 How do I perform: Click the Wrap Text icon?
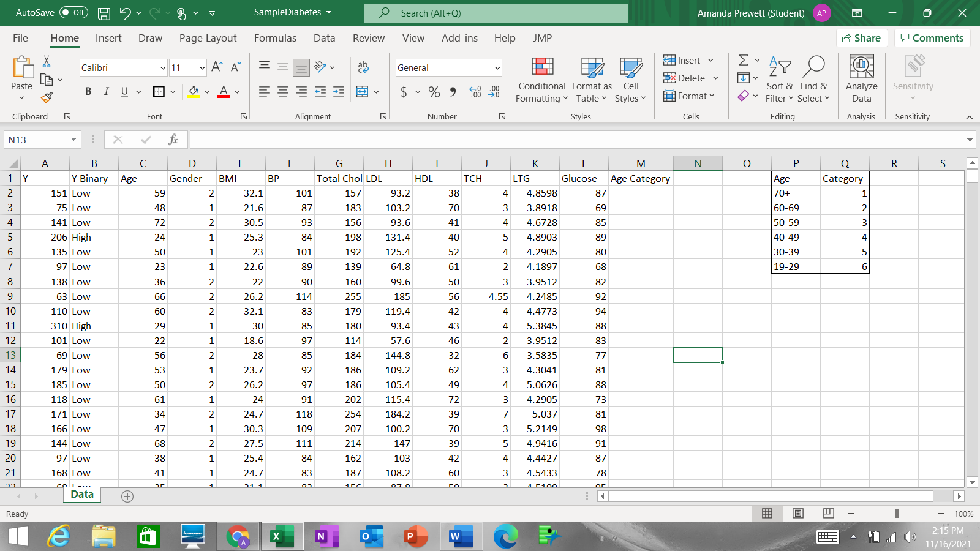click(x=363, y=67)
